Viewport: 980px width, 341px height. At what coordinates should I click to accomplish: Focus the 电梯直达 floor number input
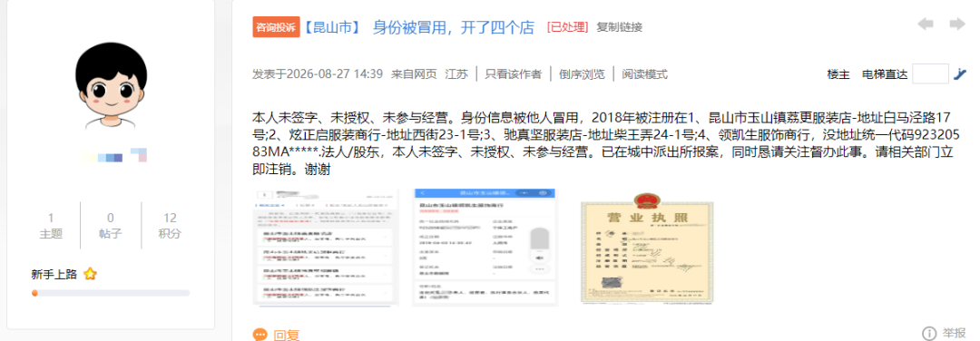(x=931, y=73)
